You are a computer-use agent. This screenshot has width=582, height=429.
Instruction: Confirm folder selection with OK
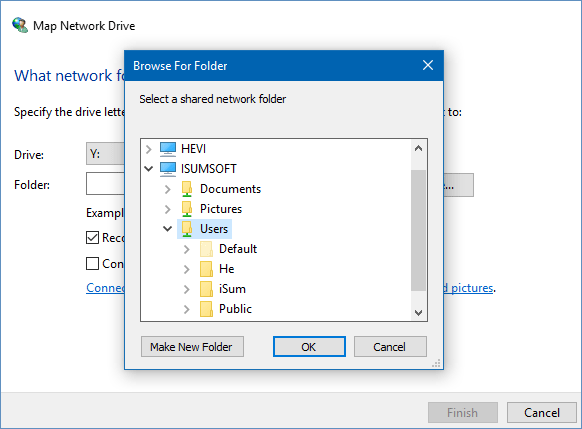coord(309,347)
